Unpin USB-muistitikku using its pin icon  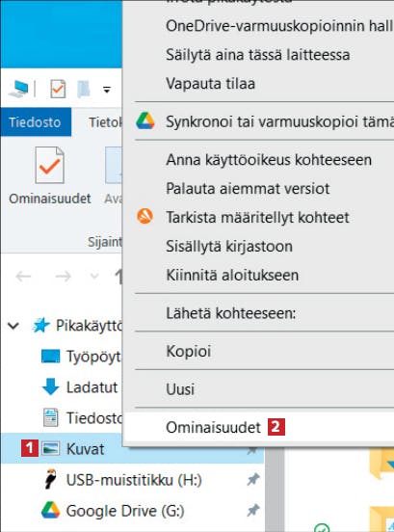(252, 479)
